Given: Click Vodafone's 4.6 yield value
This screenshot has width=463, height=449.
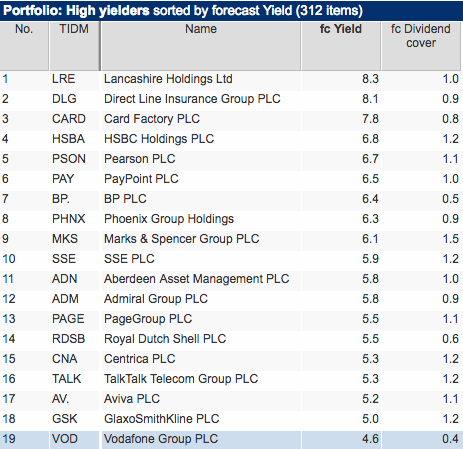Looking at the screenshot, I should pos(370,439).
